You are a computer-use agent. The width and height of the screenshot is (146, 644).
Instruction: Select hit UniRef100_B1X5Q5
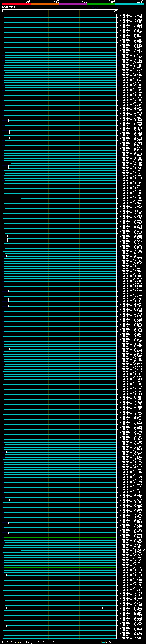tap(131, 299)
